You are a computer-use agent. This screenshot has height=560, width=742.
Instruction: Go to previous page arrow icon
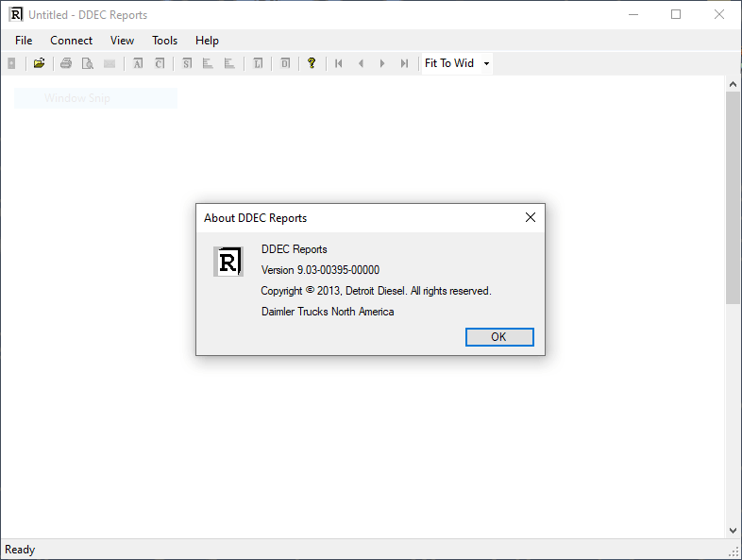(x=361, y=63)
